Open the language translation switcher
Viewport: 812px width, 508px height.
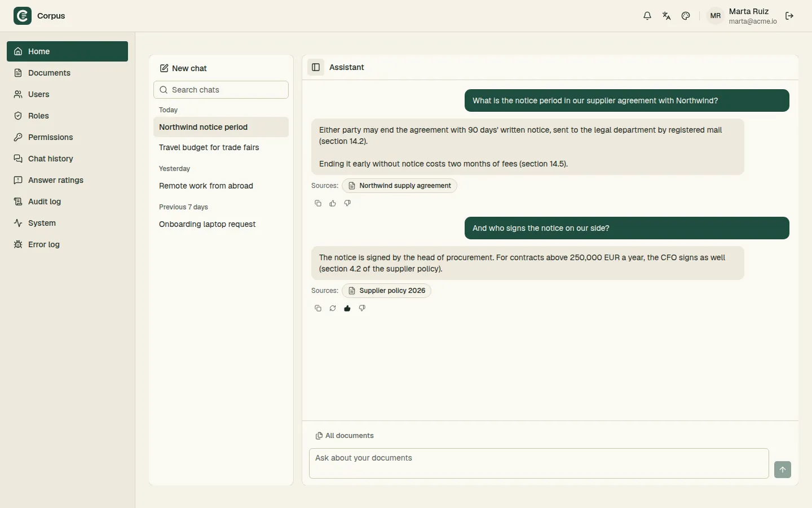[x=667, y=16]
